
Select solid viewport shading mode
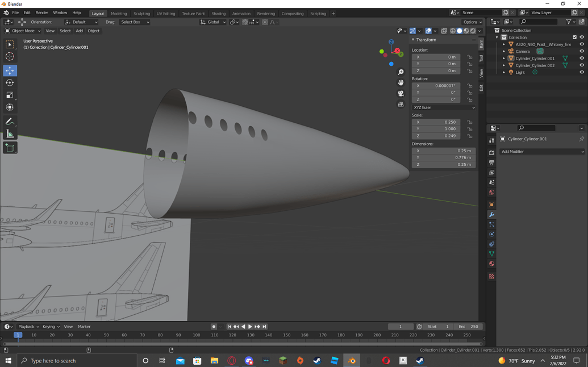460,31
